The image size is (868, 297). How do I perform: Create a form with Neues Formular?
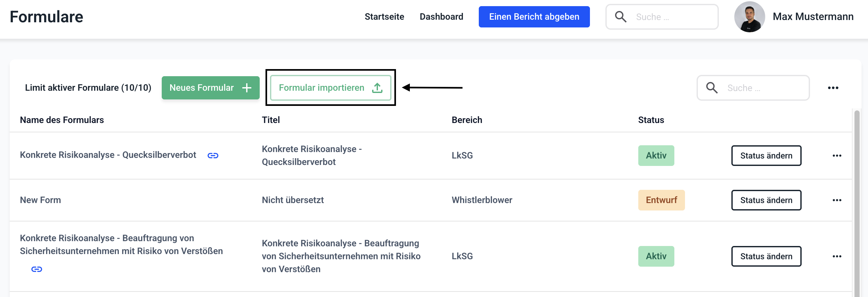(210, 88)
